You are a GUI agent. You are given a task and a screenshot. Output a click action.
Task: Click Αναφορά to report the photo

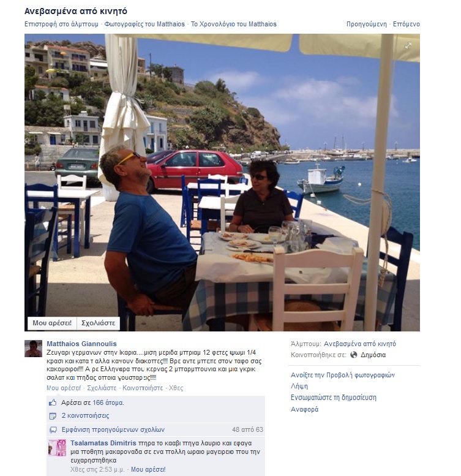pyautogui.click(x=304, y=409)
